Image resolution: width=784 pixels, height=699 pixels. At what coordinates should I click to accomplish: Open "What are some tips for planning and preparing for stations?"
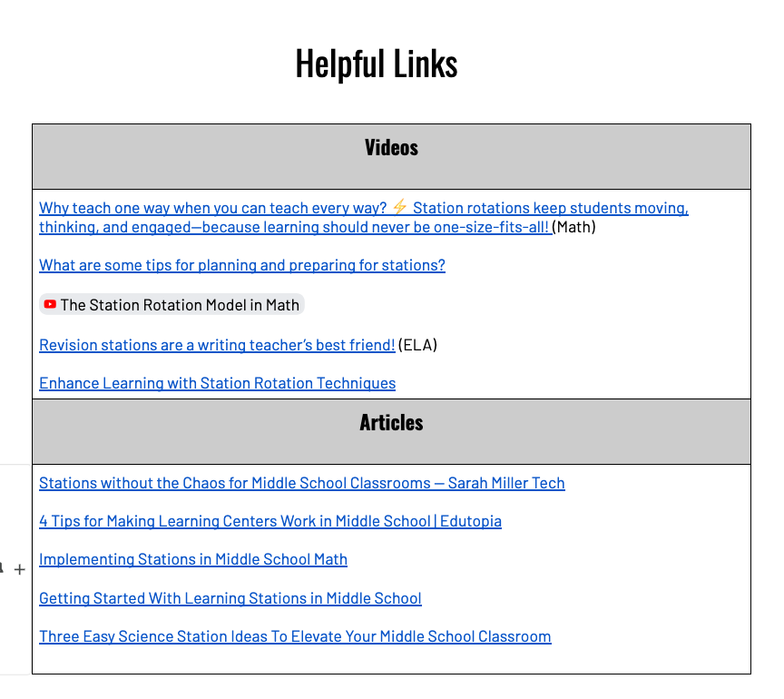point(241,265)
